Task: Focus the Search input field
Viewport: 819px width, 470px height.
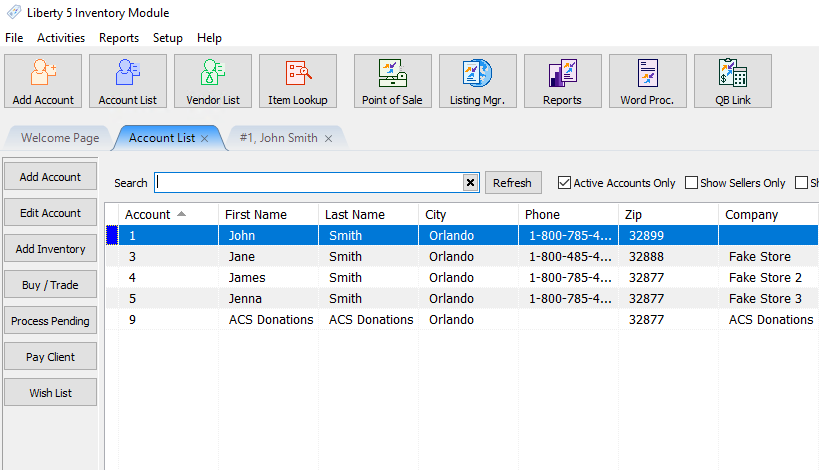Action: pyautogui.click(x=310, y=182)
